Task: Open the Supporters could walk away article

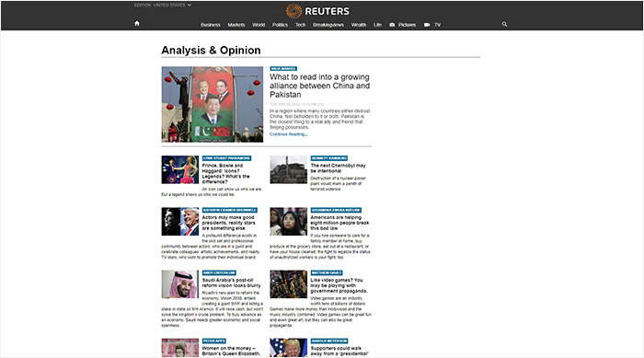Action: pyautogui.click(x=339, y=351)
